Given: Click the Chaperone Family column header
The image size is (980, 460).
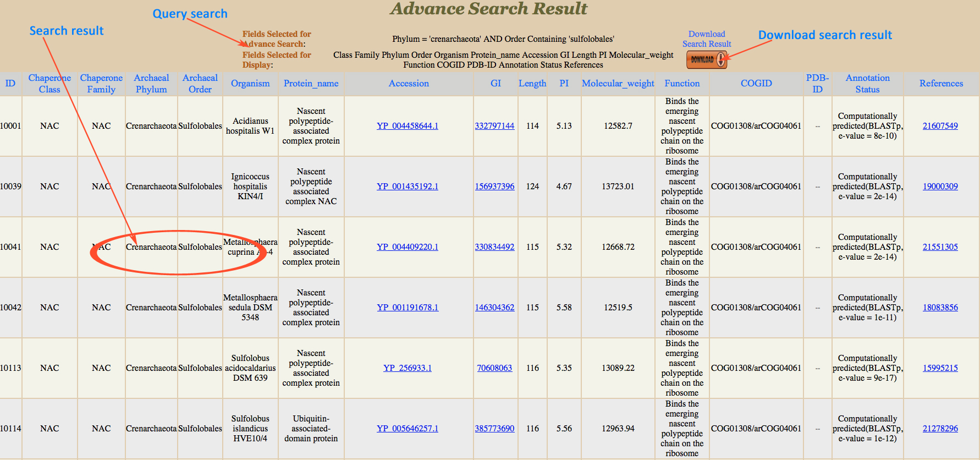Looking at the screenshot, I should click(x=101, y=84).
